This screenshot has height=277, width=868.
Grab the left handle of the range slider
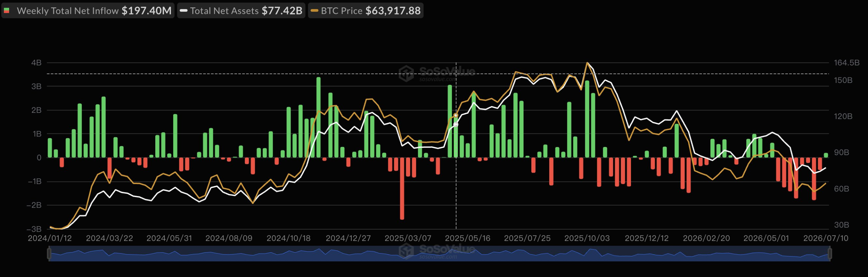tap(49, 253)
